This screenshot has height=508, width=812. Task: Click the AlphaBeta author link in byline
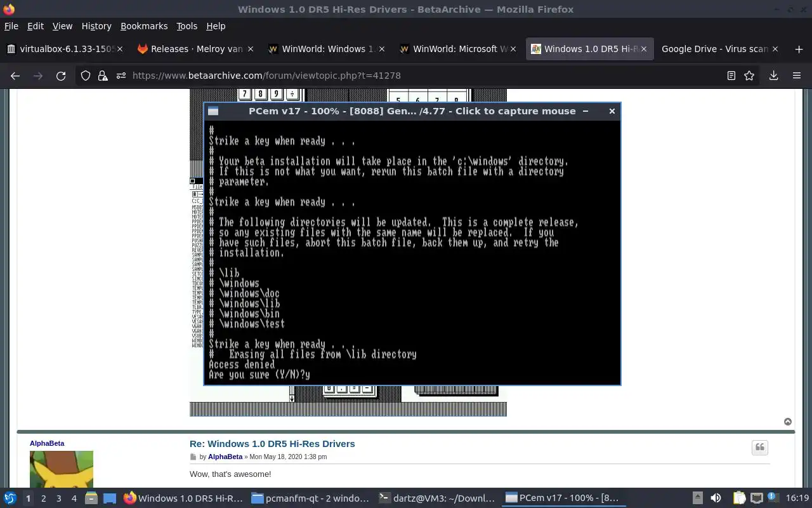[225, 457]
